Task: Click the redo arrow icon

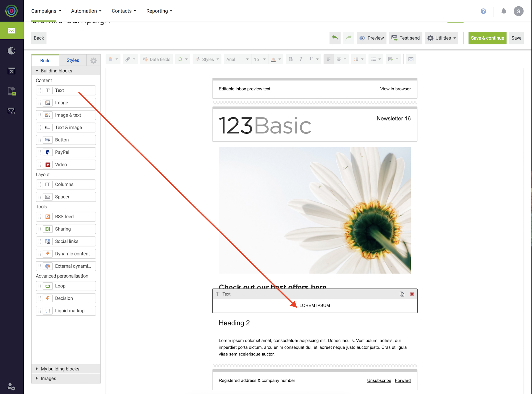Action: (x=348, y=38)
